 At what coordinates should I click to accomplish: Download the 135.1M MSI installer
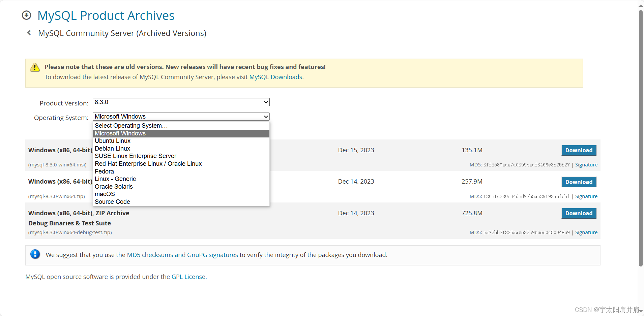[x=579, y=150]
